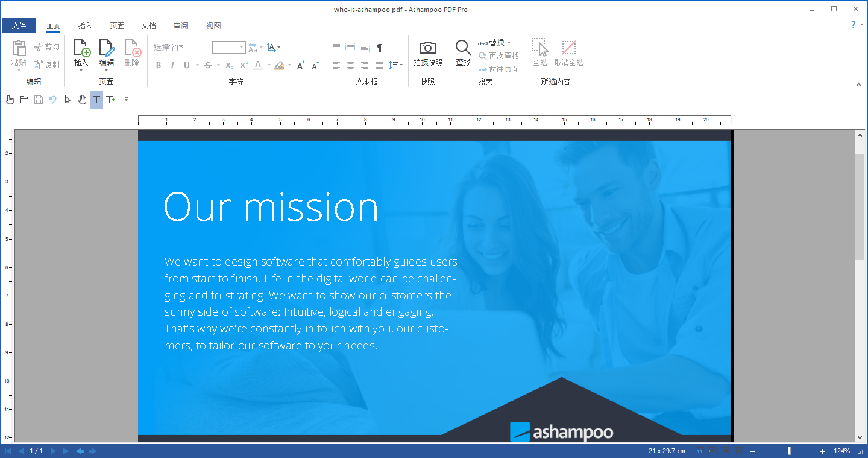The width and height of the screenshot is (868, 458).
Task: Click the Cut (剪切) scissors button
Action: pyautogui.click(x=46, y=47)
